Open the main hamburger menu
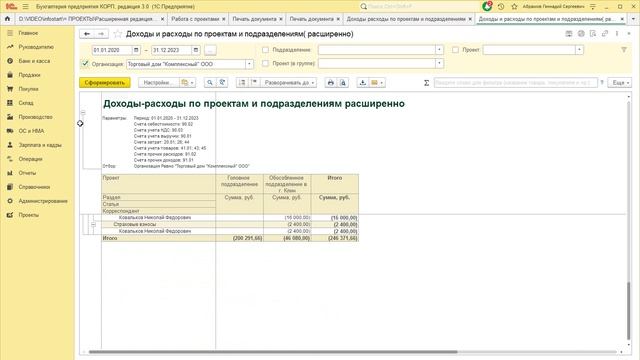The height and width of the screenshot is (360, 640). [x=25, y=7]
